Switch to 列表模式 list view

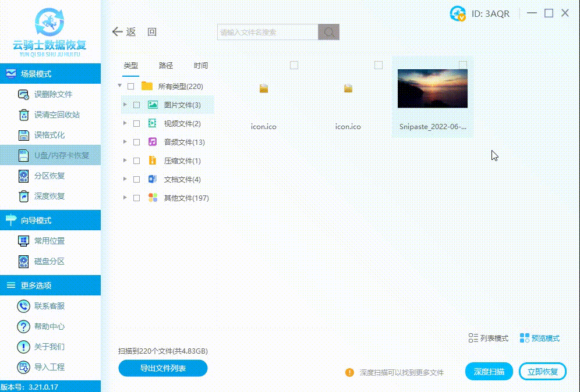tap(488, 338)
